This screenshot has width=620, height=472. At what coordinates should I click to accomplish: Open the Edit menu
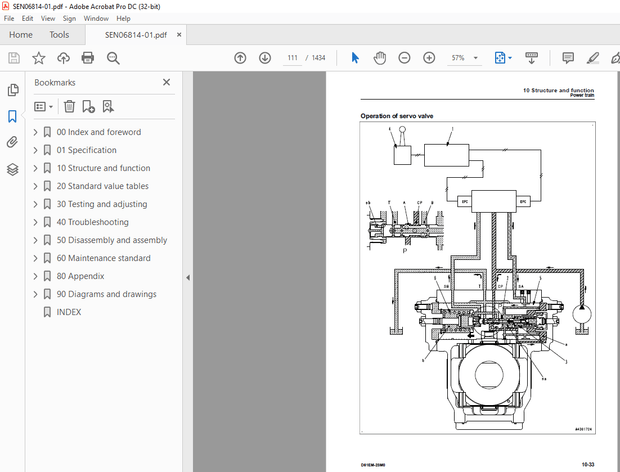click(27, 19)
